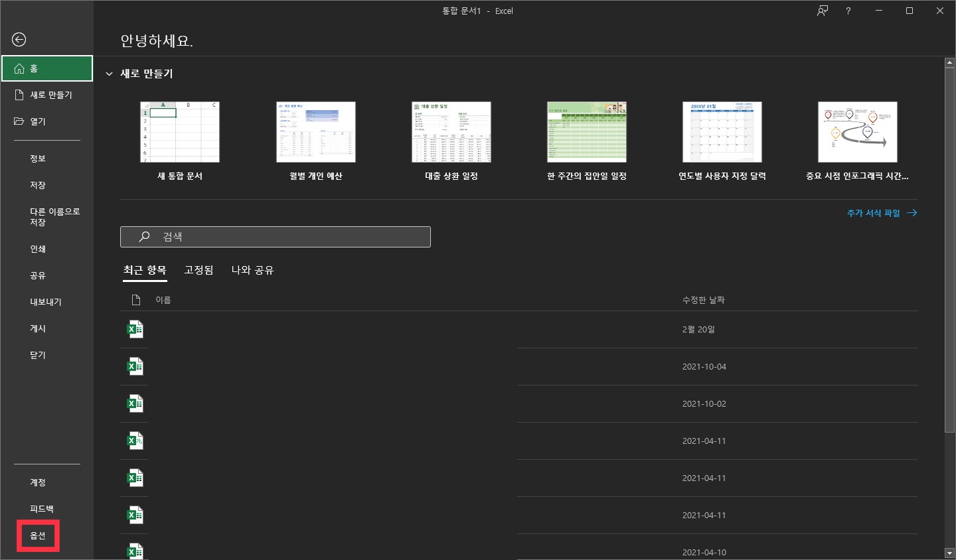Click the 2021-10-02 date text
This screenshot has height=560, width=956.
point(704,403)
